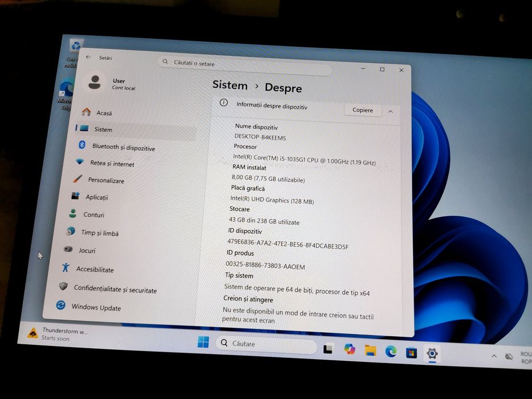This screenshot has height=399, width=532.
Task: Click the Bluetooth symbol icon
Action: point(82,145)
